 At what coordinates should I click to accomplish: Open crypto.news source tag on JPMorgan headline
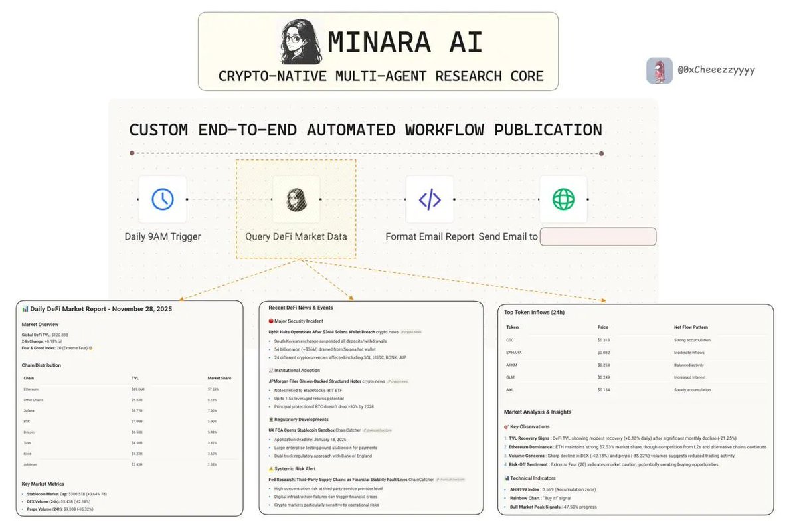[x=398, y=381]
